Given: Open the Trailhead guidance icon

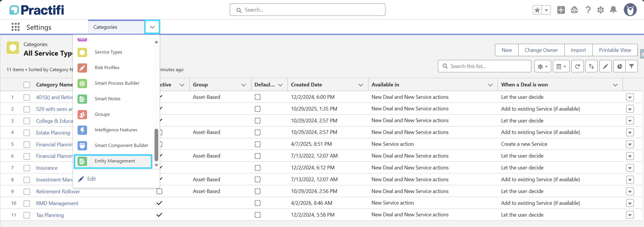Looking at the screenshot, I should 574,10.
